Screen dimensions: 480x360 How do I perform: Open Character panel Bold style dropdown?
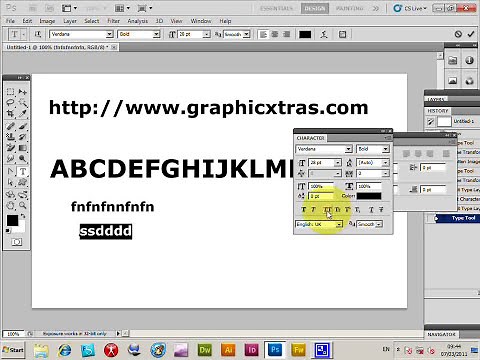point(385,149)
